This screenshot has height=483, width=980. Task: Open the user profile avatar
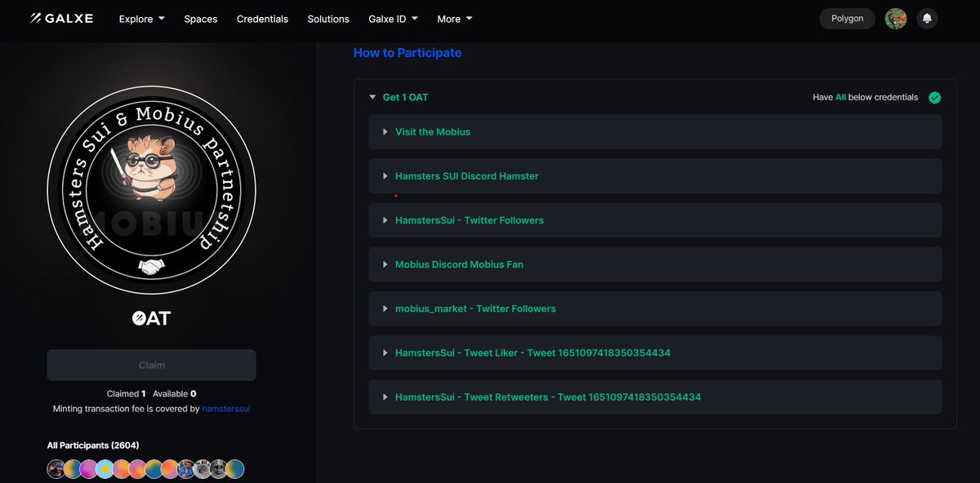click(896, 19)
